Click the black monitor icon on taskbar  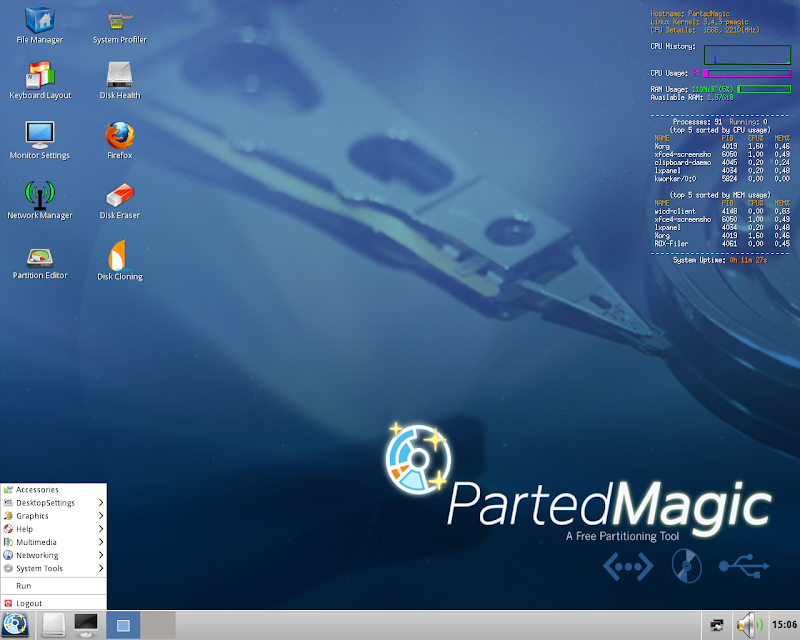86,625
